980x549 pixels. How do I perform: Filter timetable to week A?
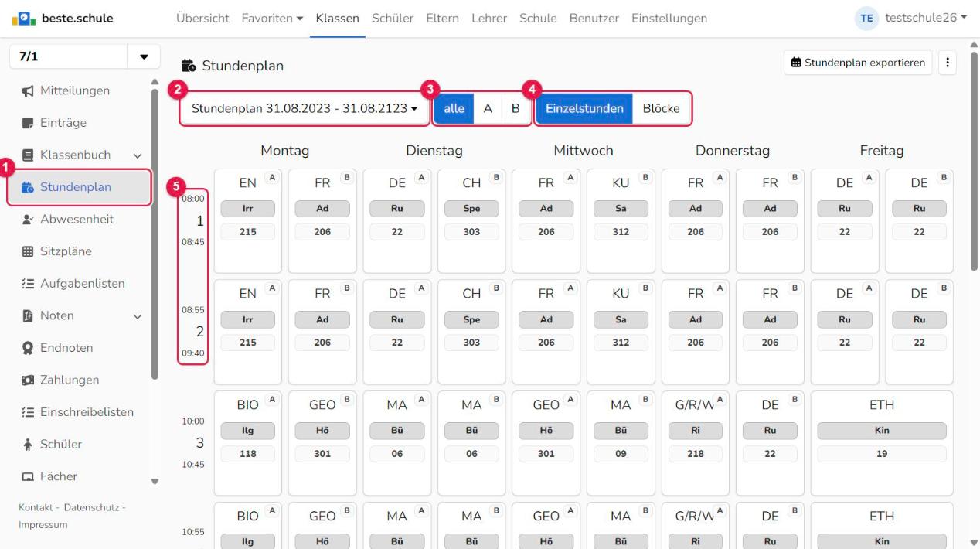click(488, 109)
